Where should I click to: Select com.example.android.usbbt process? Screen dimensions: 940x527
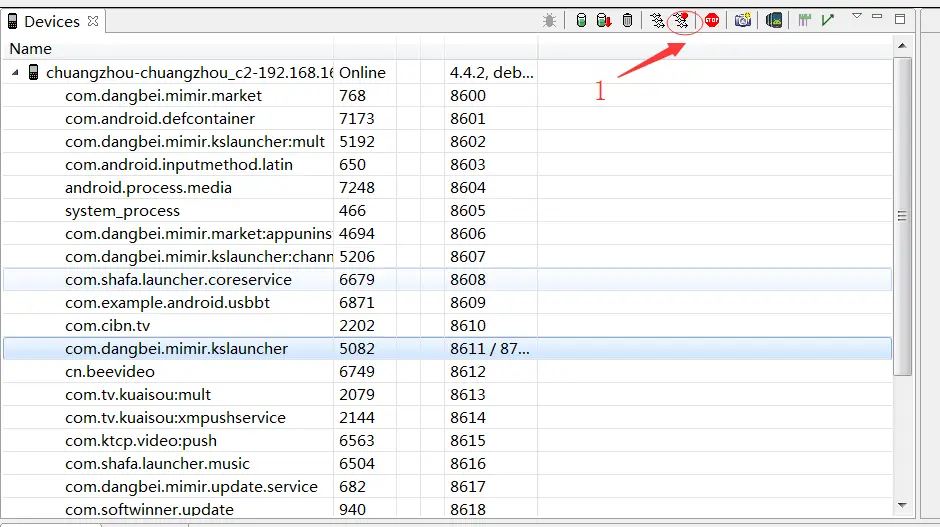[x=447, y=302]
